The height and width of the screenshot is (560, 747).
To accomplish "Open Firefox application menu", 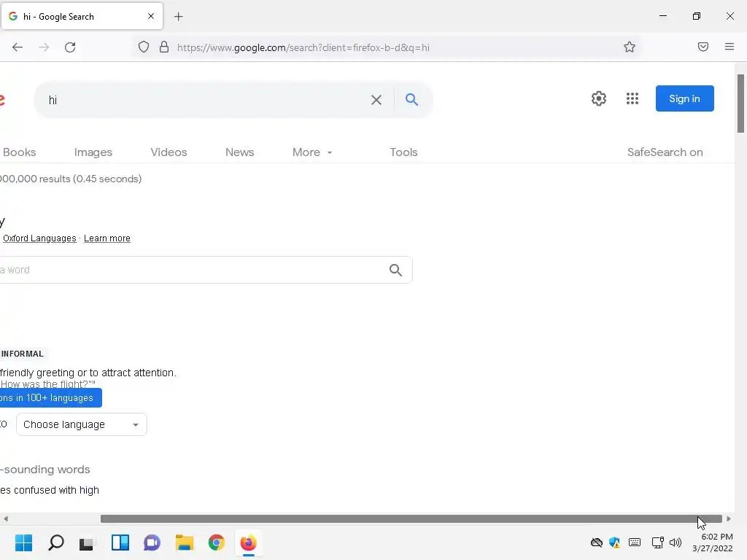I will (729, 47).
